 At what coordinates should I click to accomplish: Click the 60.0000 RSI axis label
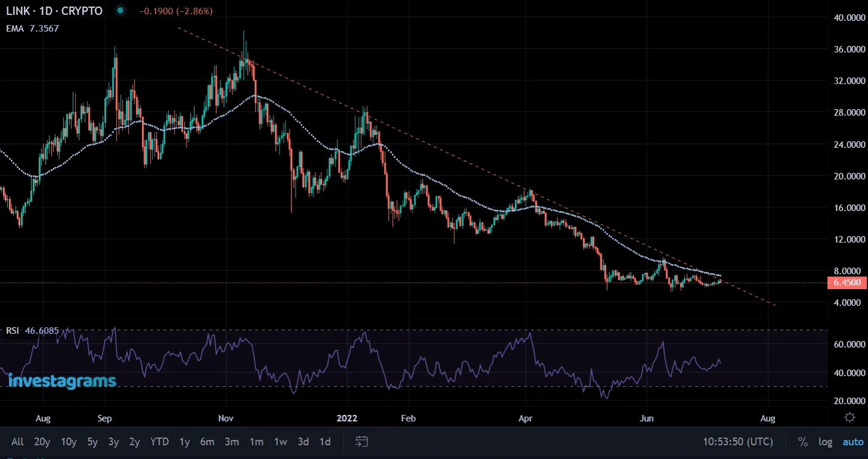point(849,345)
